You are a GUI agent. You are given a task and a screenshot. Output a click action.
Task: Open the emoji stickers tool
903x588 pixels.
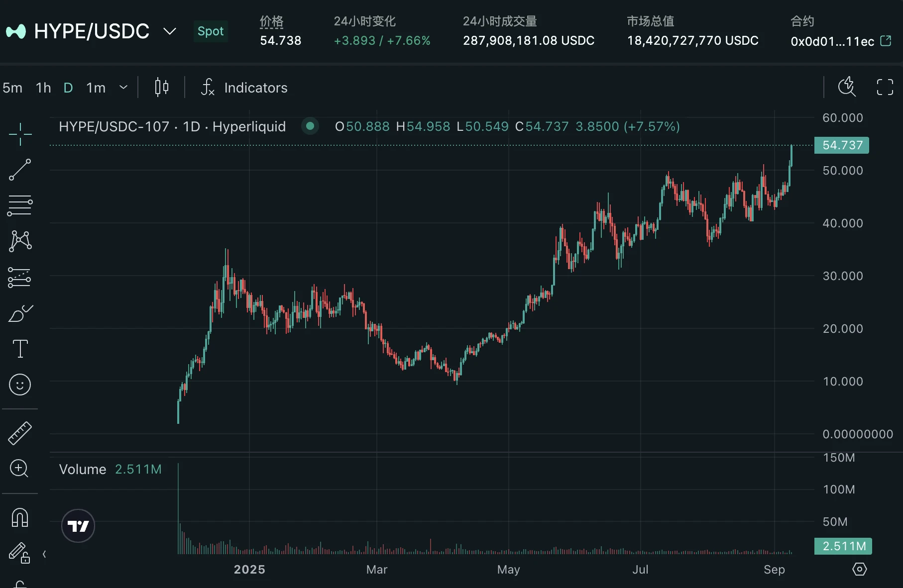(20, 385)
